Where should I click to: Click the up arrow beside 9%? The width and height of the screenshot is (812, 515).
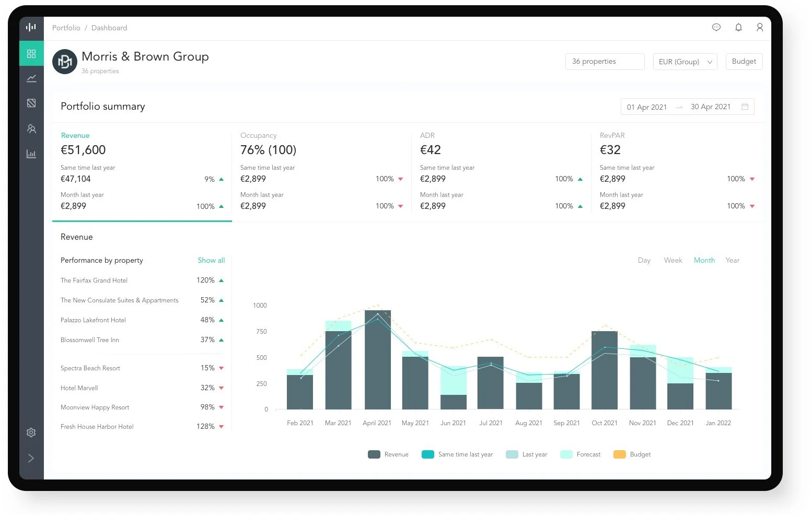(222, 179)
